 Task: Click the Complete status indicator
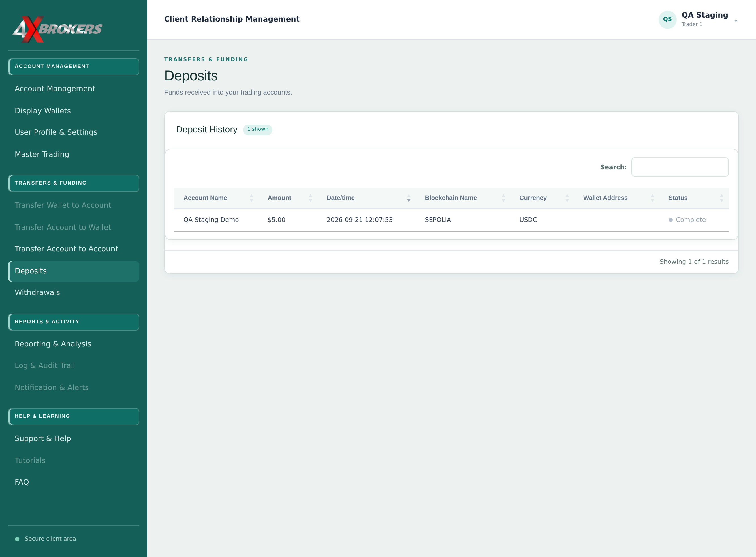pyautogui.click(x=687, y=220)
